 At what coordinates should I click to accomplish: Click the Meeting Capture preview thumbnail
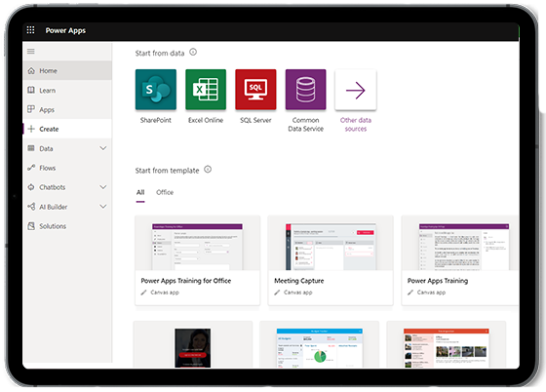pos(331,247)
